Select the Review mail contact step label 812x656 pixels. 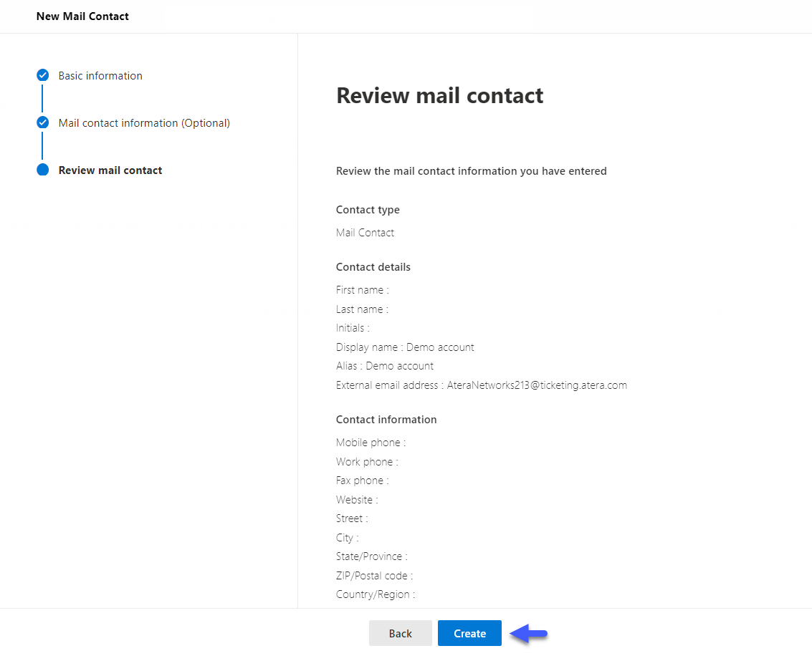(110, 170)
